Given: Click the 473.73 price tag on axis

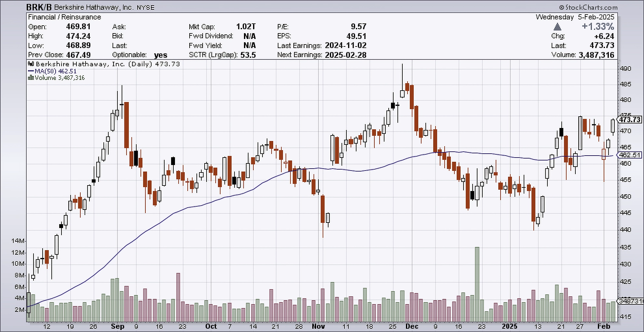Looking at the screenshot, I should [x=630, y=120].
